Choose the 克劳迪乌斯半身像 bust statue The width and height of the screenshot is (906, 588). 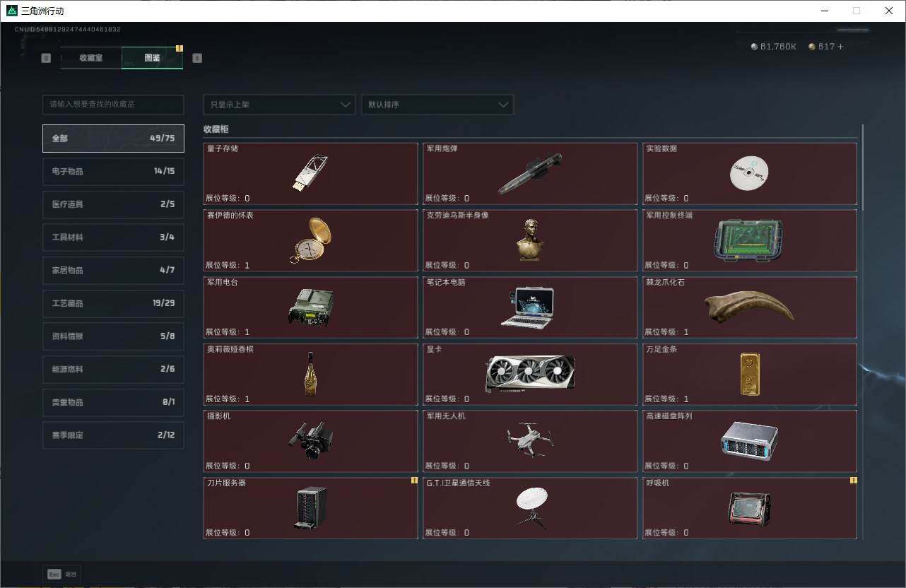coord(530,240)
